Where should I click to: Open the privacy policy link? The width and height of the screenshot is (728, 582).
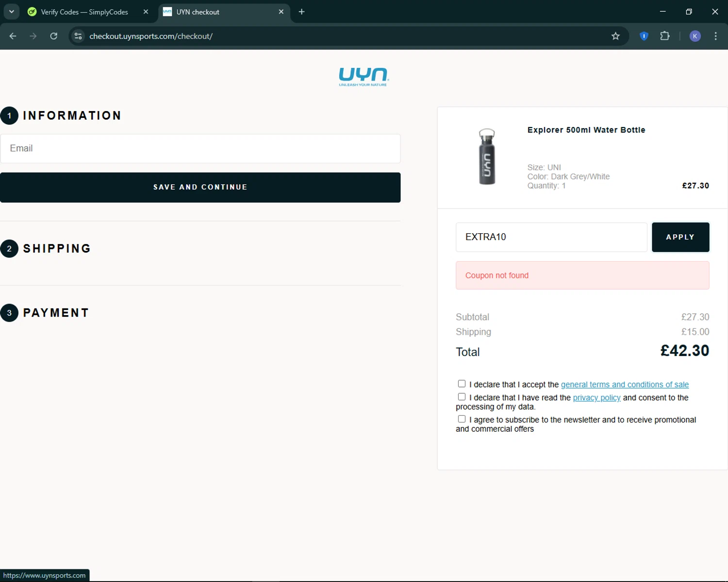tap(596, 398)
